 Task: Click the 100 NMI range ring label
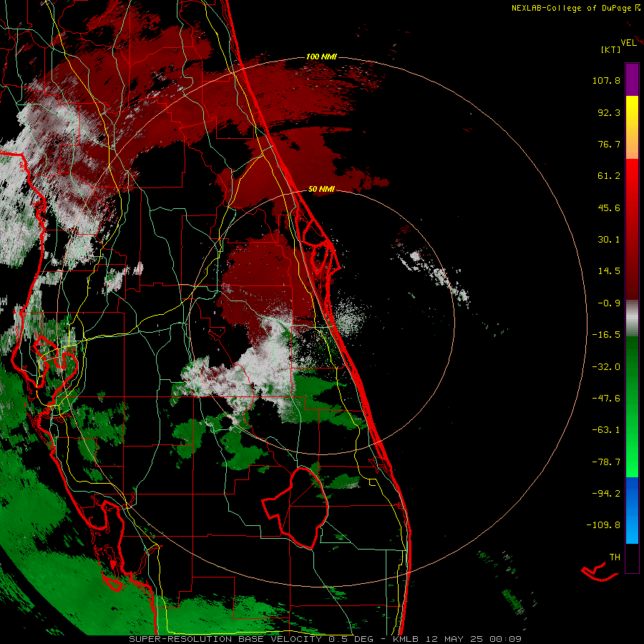321,57
